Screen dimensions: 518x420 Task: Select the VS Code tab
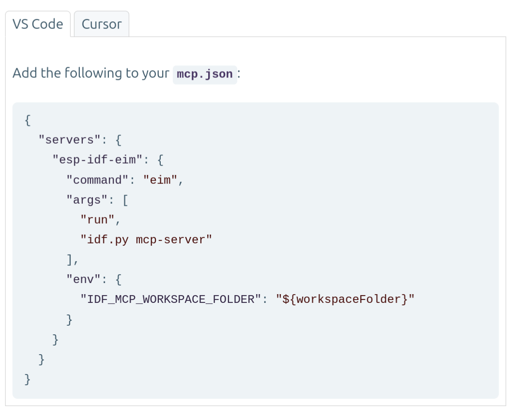[38, 24]
